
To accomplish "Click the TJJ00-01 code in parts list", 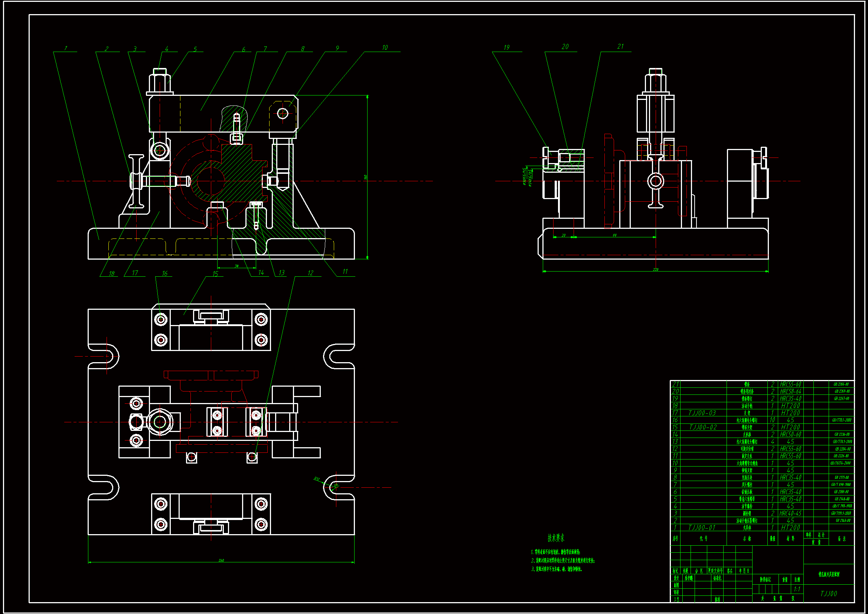I will (702, 527).
